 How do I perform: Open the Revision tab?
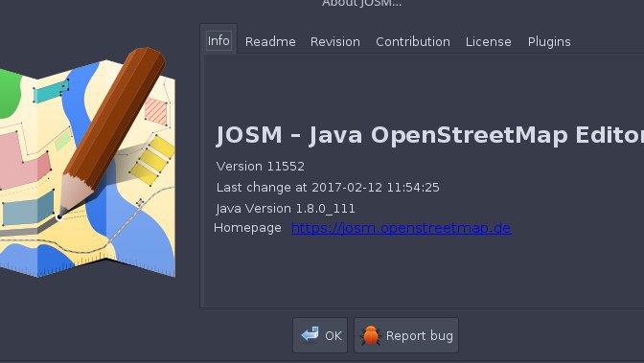click(x=335, y=41)
